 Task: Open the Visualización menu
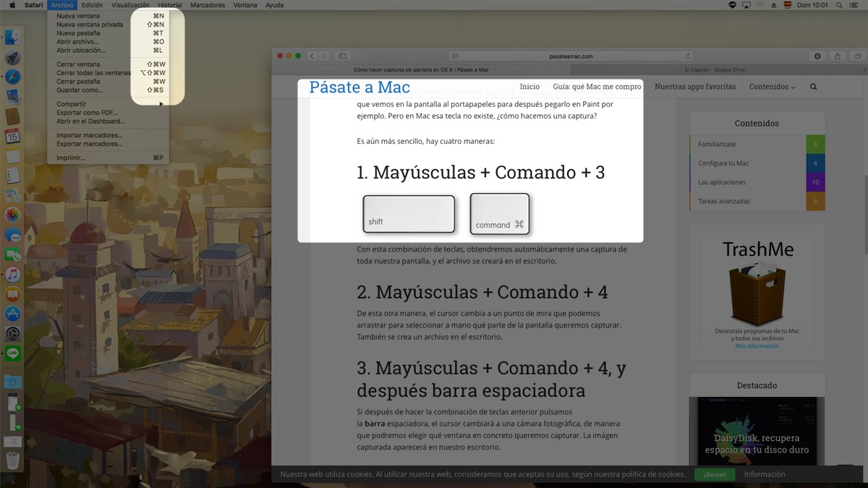130,5
